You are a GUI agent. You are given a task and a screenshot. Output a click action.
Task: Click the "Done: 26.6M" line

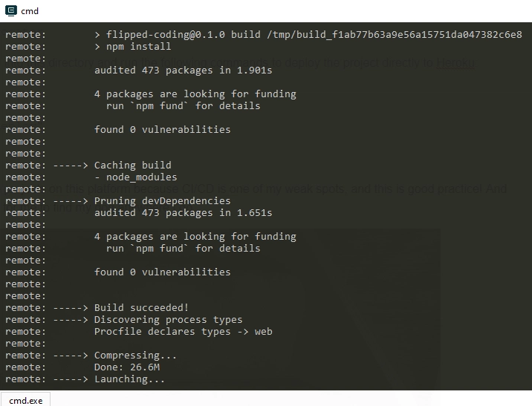point(127,367)
